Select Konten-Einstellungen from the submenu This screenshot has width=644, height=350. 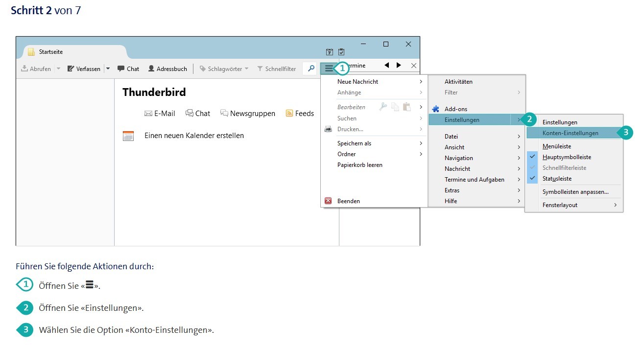570,133
